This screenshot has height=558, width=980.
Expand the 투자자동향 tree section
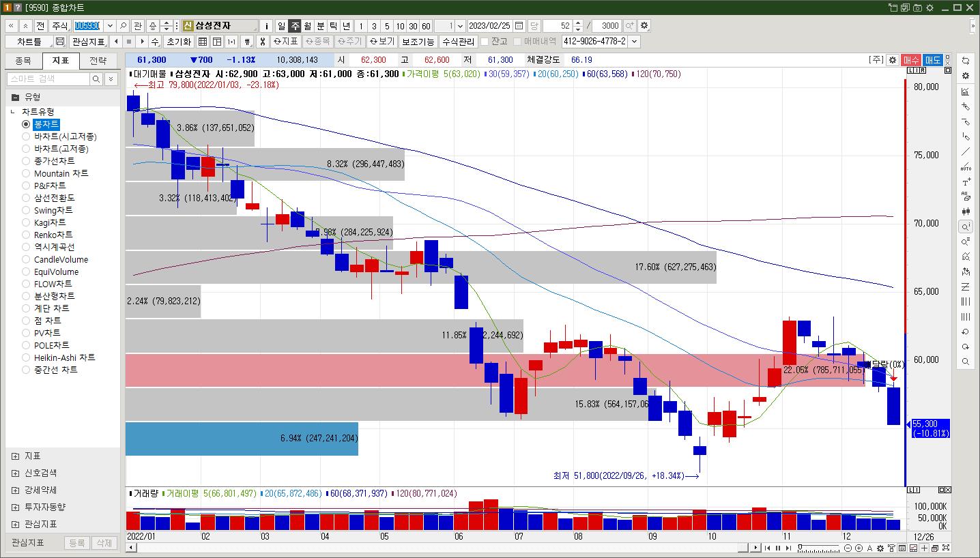tap(15, 507)
